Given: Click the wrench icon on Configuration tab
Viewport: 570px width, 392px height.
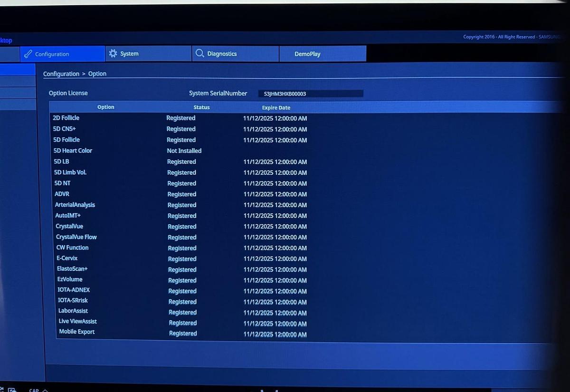Looking at the screenshot, I should click(x=28, y=54).
